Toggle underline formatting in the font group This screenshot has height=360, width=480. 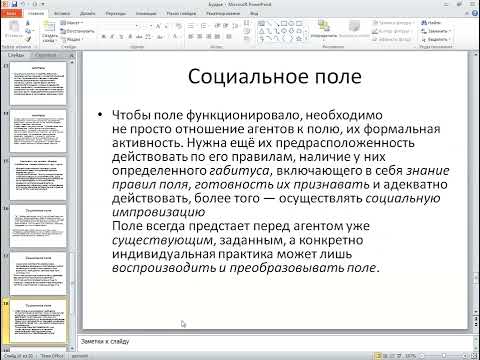pyautogui.click(x=121, y=37)
